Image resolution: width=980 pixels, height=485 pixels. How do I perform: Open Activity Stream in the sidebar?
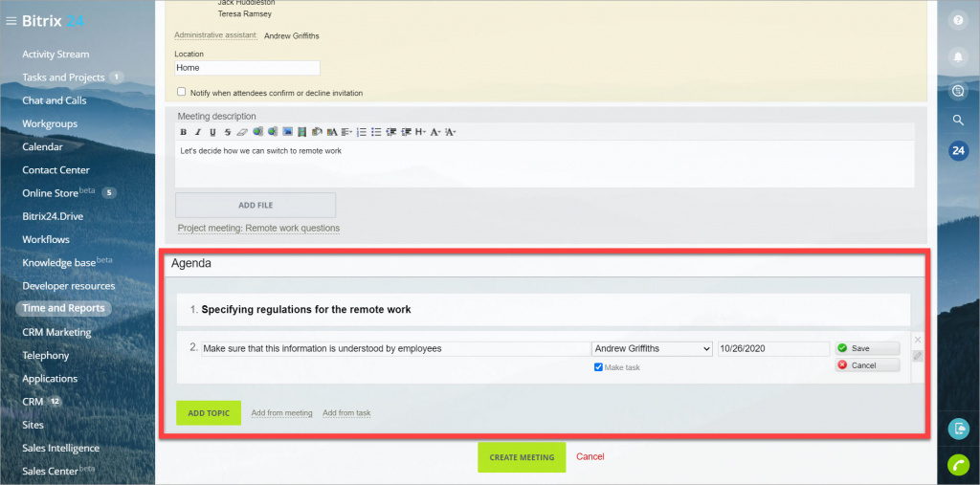pos(56,55)
